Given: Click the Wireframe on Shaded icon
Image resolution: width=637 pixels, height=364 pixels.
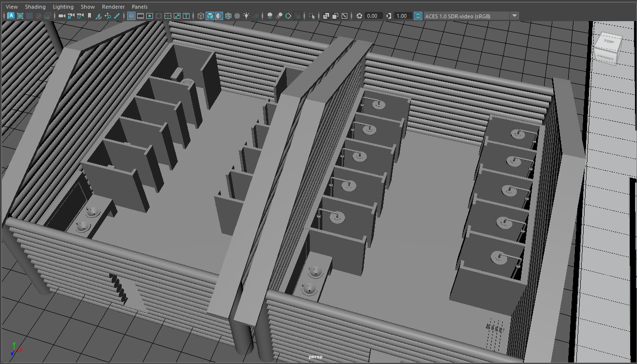Looking at the screenshot, I should (x=228, y=16).
